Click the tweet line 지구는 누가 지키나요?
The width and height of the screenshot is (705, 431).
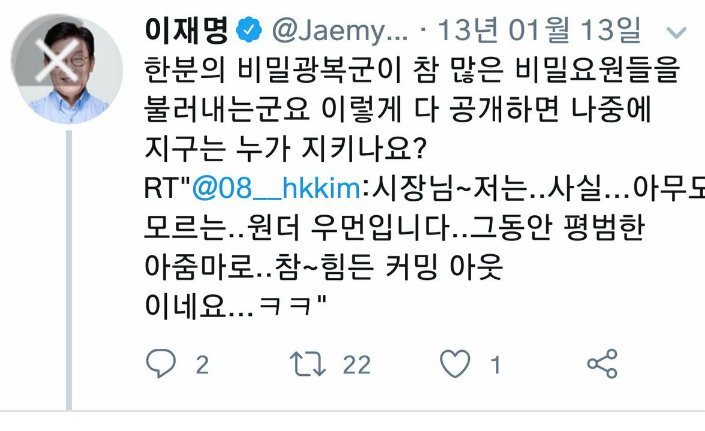pos(285,149)
